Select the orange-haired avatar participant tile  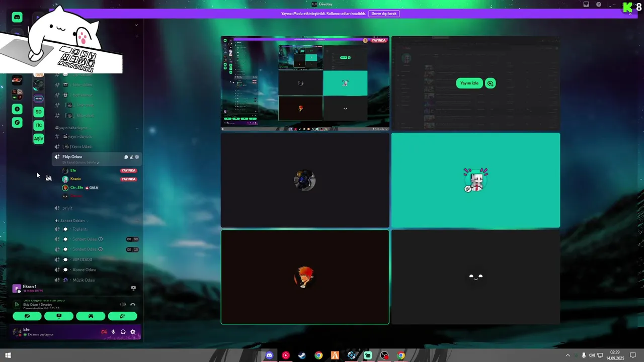click(x=305, y=277)
